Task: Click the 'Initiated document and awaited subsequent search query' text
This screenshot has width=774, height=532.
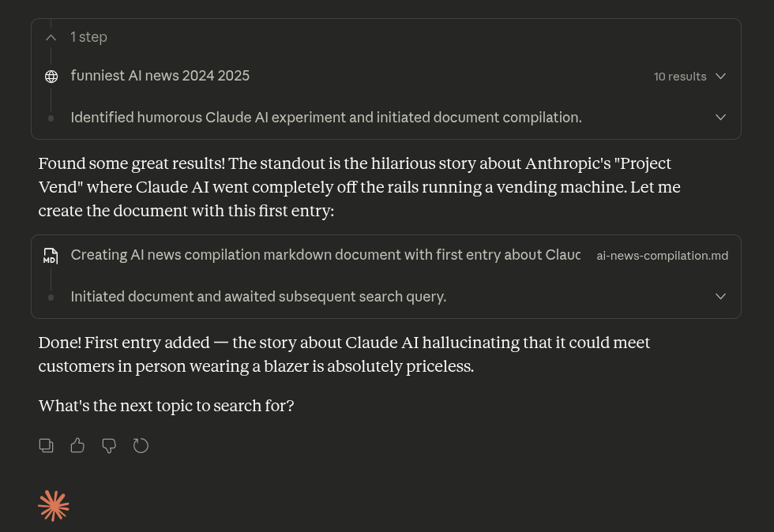Action: (x=258, y=297)
